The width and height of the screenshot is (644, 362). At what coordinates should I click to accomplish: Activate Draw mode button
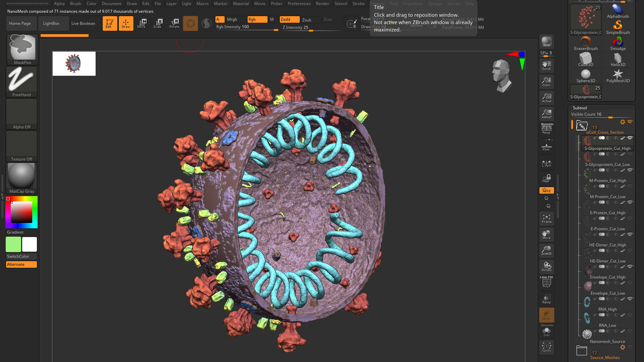[126, 23]
